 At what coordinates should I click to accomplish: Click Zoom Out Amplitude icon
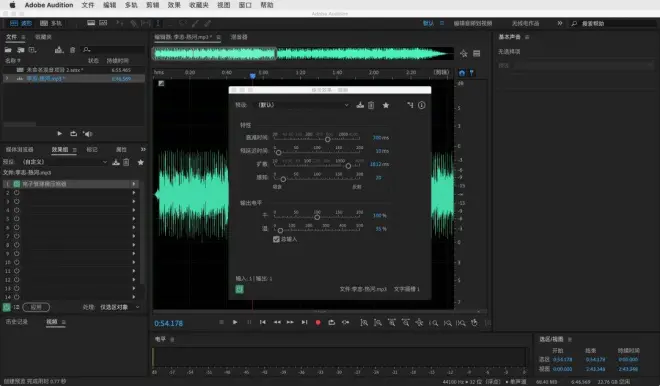click(378, 323)
